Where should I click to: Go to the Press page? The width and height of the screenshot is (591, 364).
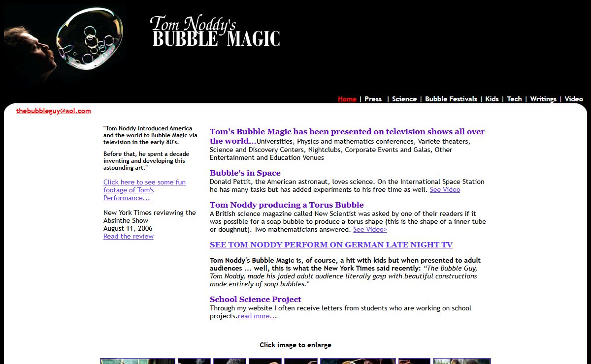point(373,99)
